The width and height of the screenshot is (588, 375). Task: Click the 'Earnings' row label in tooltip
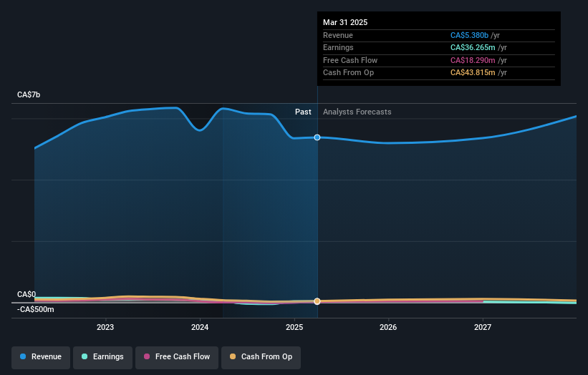[x=338, y=47]
